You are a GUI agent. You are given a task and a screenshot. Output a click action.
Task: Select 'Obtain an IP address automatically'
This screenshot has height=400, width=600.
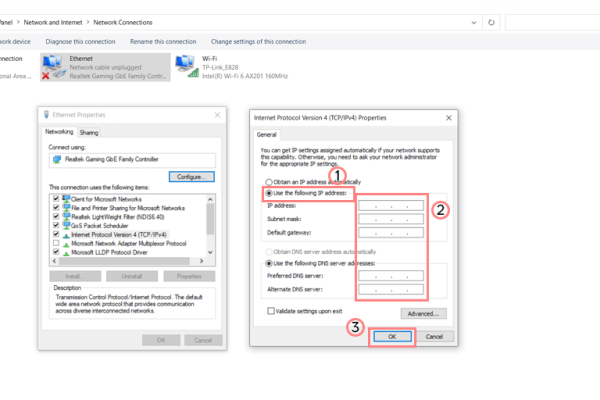tap(268, 181)
